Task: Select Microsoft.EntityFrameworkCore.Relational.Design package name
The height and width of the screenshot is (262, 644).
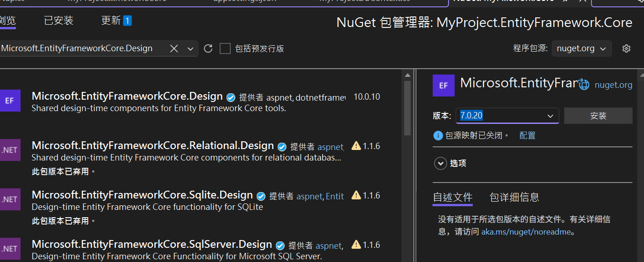Action: click(x=153, y=146)
